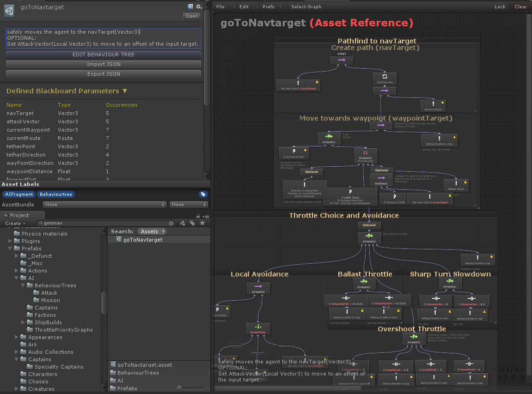Select the Advance Route action node
This screenshot has height=394, width=532.
pos(433,105)
